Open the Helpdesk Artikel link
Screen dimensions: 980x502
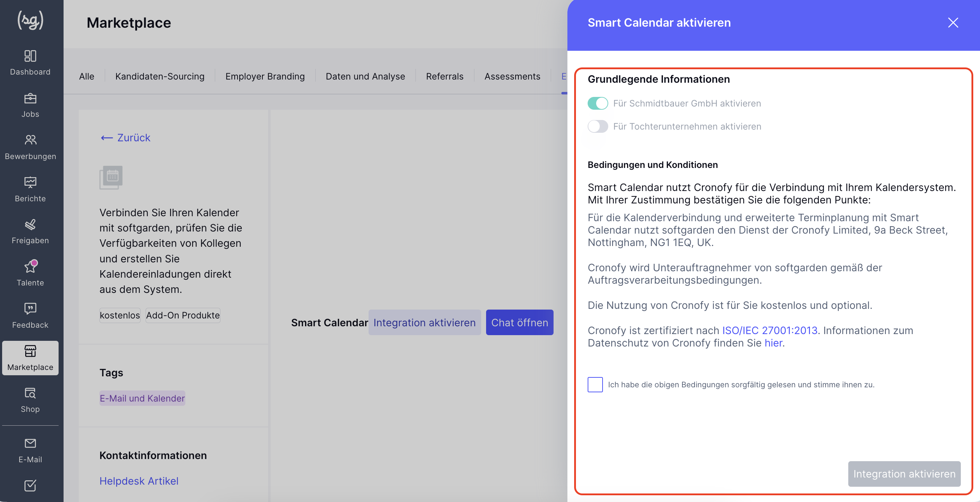point(138,481)
